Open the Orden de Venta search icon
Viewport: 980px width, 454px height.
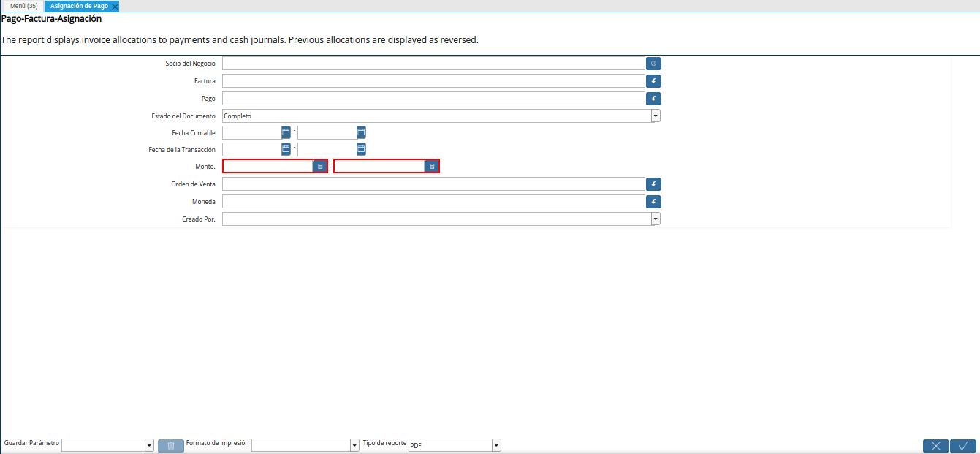click(x=653, y=184)
